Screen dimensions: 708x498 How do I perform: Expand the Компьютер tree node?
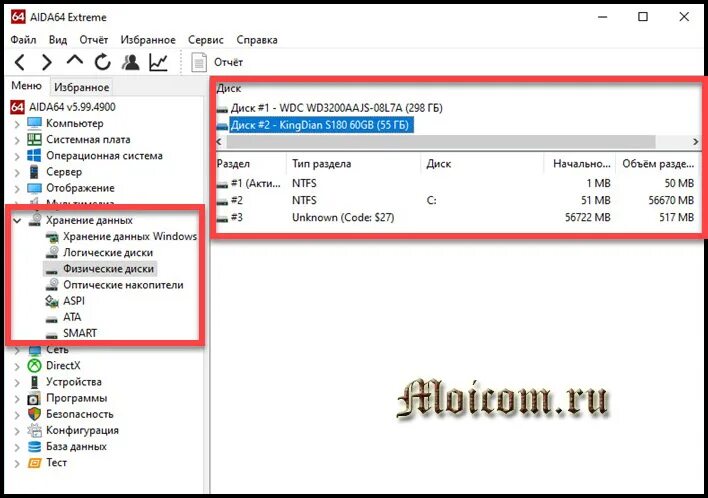(x=17, y=124)
